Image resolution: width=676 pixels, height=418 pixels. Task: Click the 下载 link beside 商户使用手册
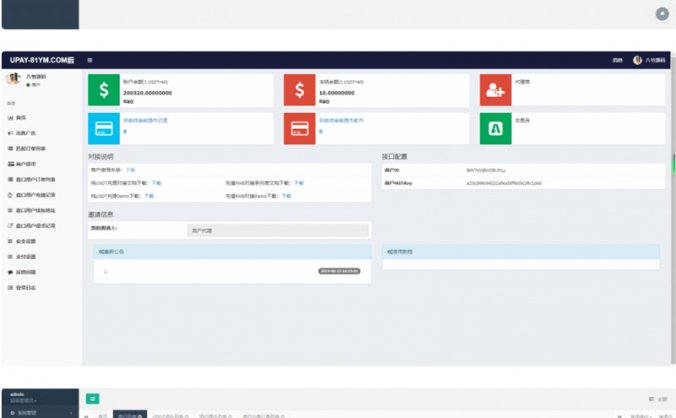130,170
